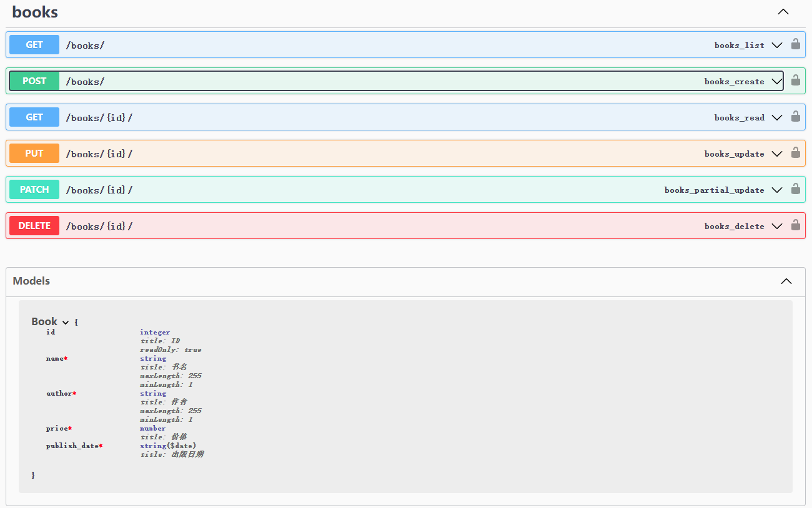The width and height of the screenshot is (812, 508).
Task: Collapse the books section with top chevron
Action: coord(783,12)
